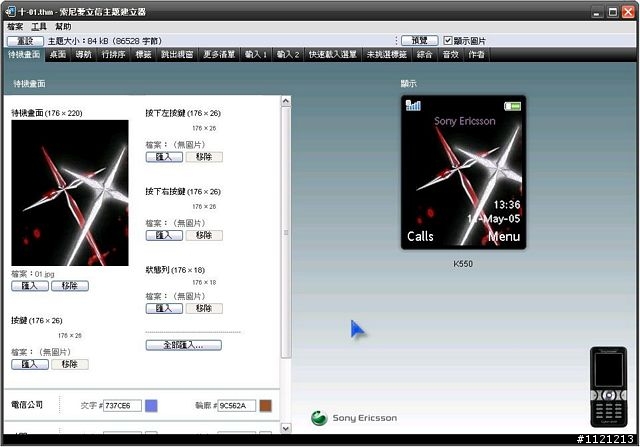Open the 快速載入選單 tab
The height and width of the screenshot is (447, 640).
[333, 54]
